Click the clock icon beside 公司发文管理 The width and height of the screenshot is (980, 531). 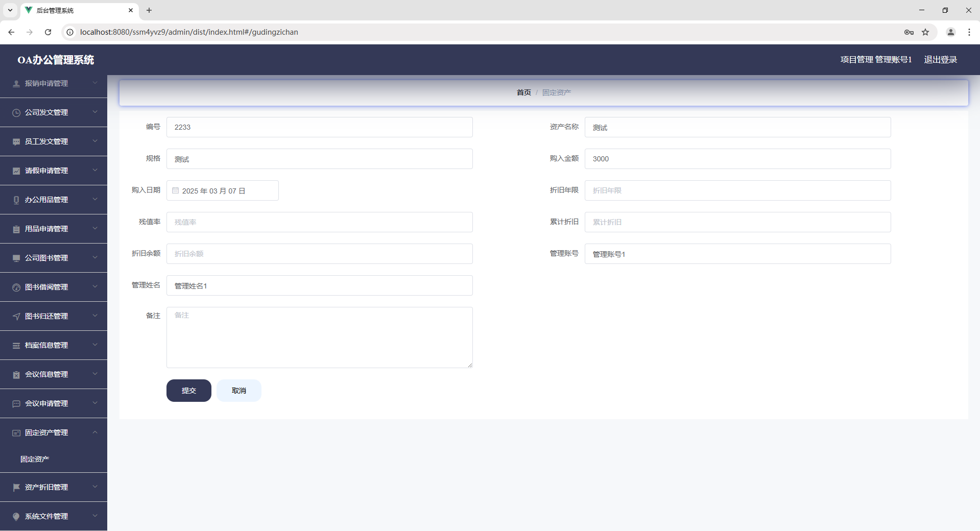[x=16, y=112]
